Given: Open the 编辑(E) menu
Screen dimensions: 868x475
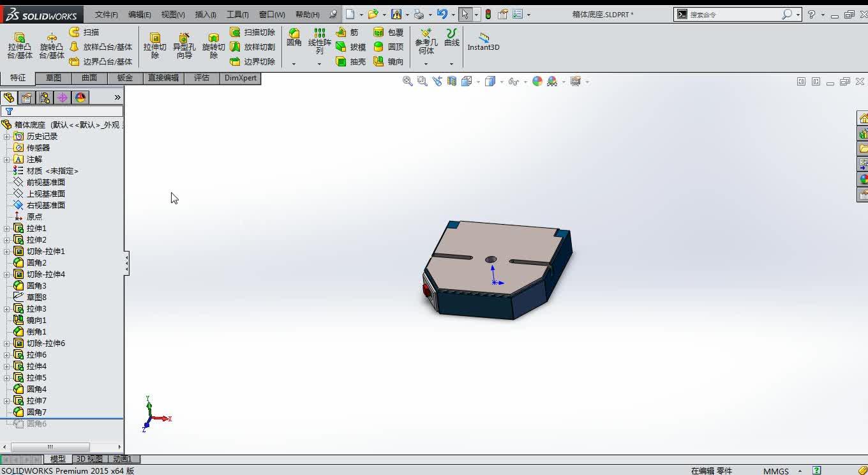Looking at the screenshot, I should tap(140, 15).
